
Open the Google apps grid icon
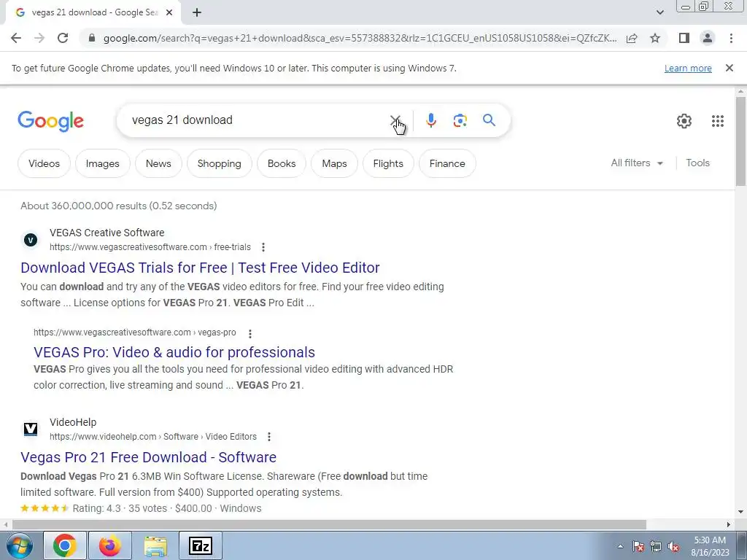coord(718,121)
